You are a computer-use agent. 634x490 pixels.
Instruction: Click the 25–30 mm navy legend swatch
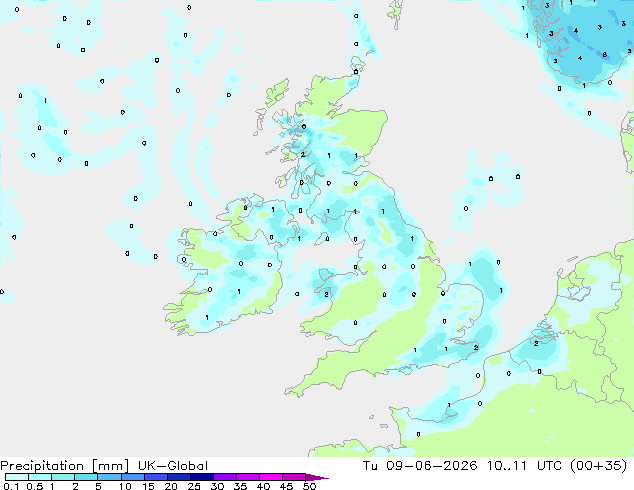coord(202,477)
